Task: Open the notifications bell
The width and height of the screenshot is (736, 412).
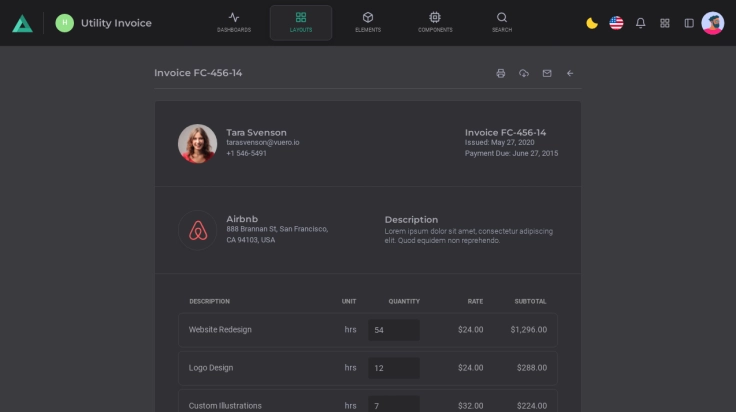Action: [x=641, y=23]
